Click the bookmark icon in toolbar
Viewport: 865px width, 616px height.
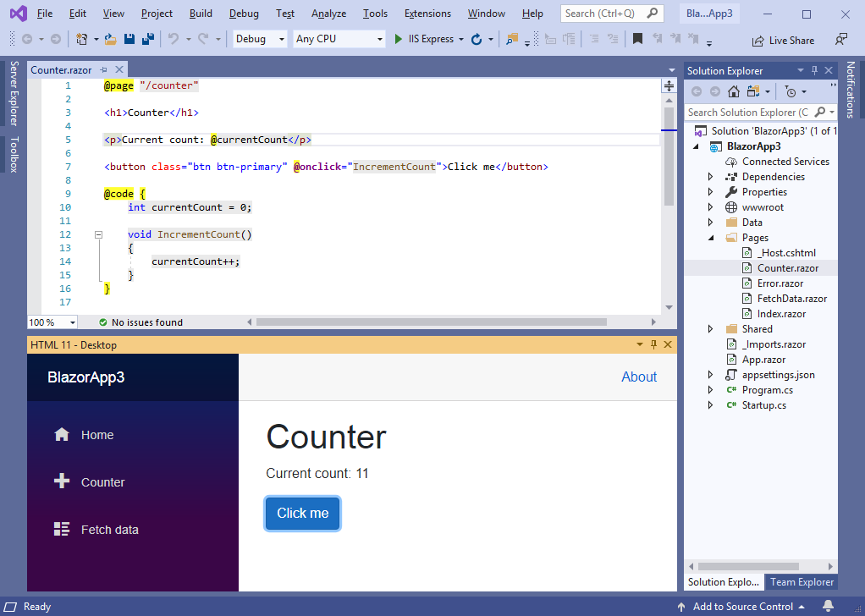[x=637, y=39]
